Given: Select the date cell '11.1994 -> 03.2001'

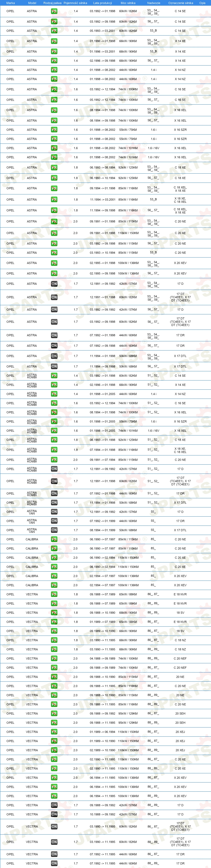Looking at the screenshot, I should pyautogui.click(x=103, y=200).
